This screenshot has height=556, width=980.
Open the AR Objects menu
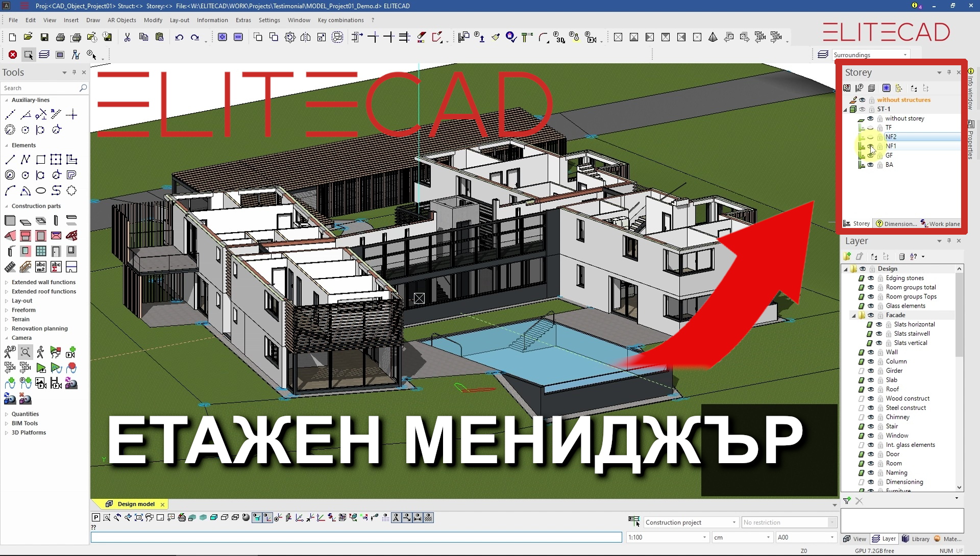tap(121, 20)
